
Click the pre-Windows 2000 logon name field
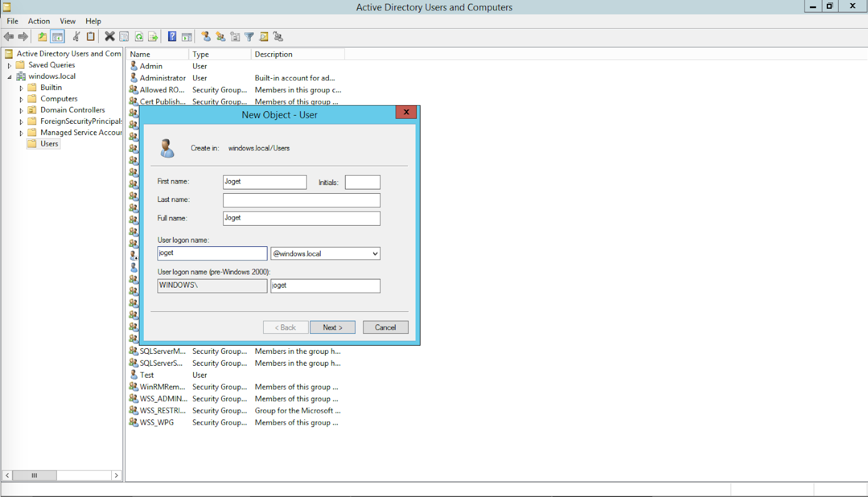(x=325, y=286)
